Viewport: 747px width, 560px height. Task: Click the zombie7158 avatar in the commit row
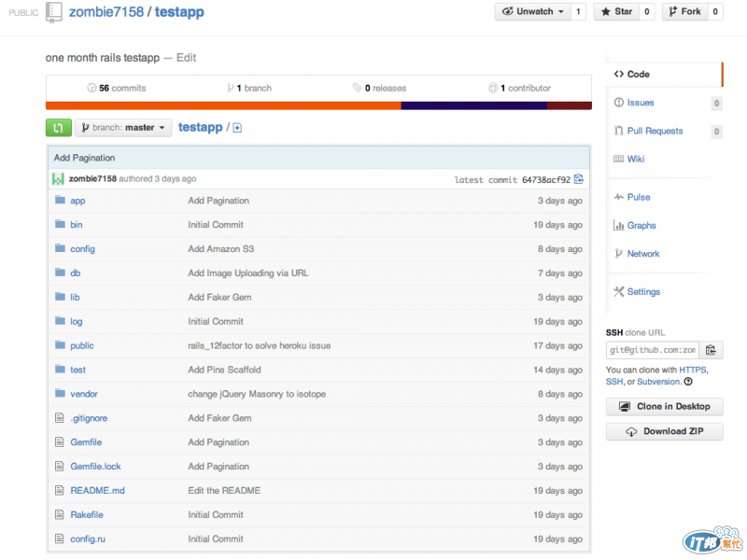click(x=58, y=179)
